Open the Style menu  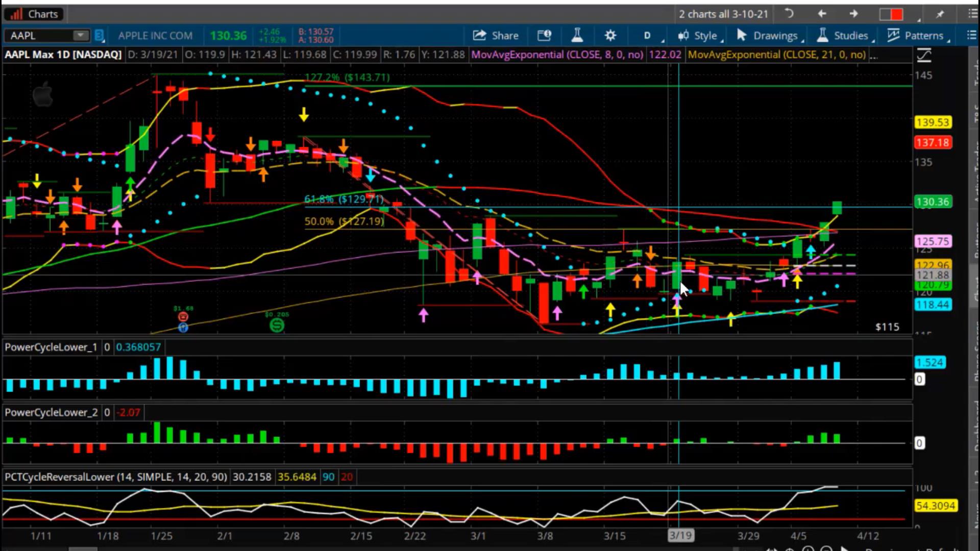tap(699, 35)
